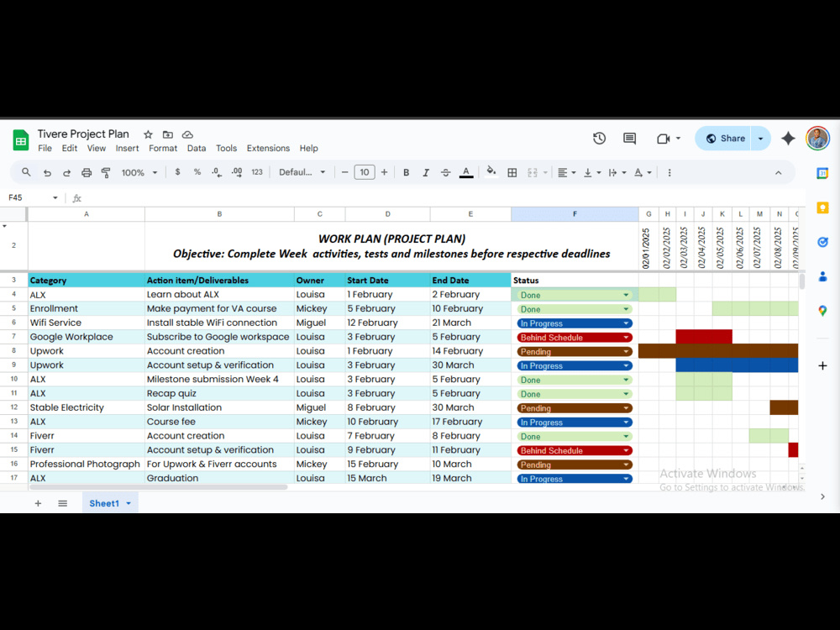Apply strikethrough formatting
840x630 pixels.
click(x=445, y=172)
